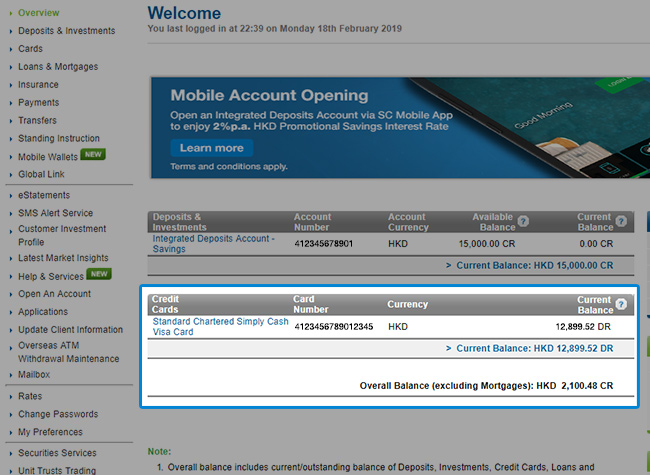Open the Mailbox
The width and height of the screenshot is (650, 475).
(x=34, y=375)
